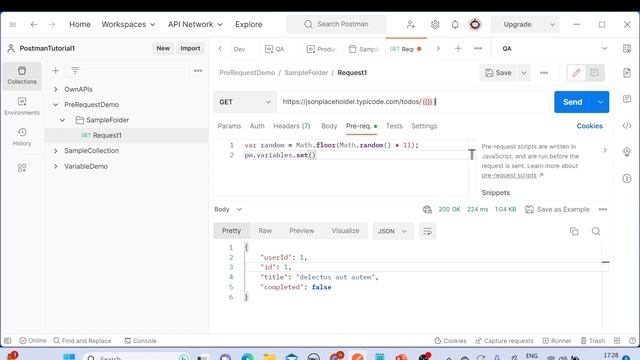The image size is (640, 360).
Task: Open request more actions ellipsis
Action: (x=544, y=73)
